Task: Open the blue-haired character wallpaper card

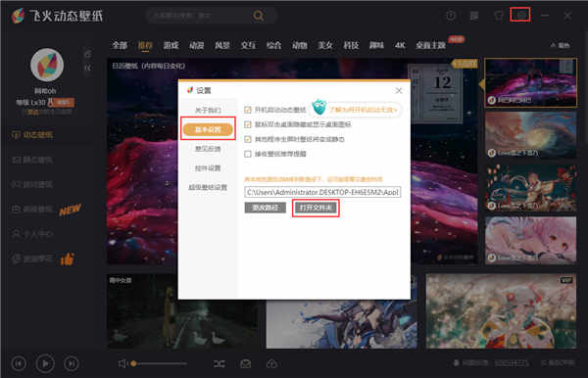Action: click(x=341, y=324)
